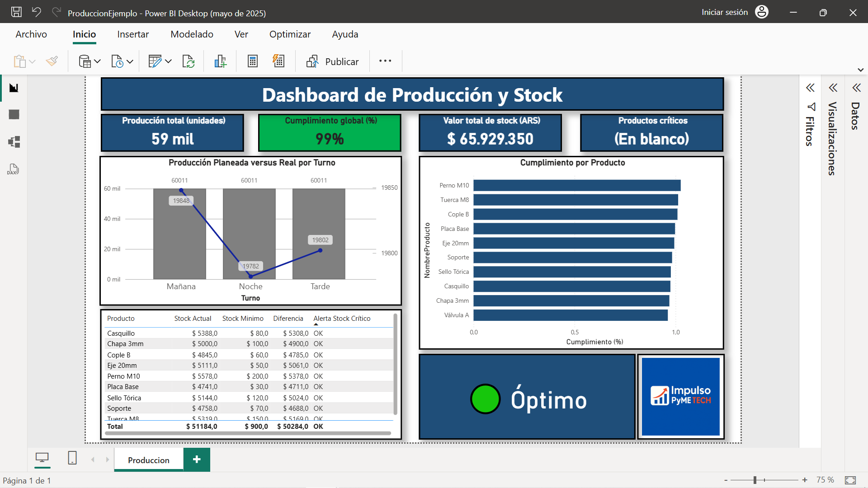868x488 pixels.
Task: Select the Format Painter brush icon
Action: [x=52, y=61]
